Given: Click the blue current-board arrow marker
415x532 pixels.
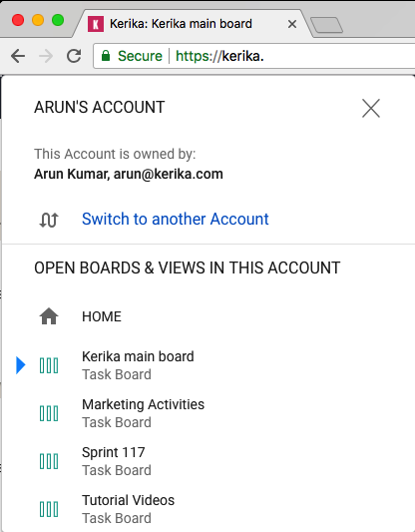Looking at the screenshot, I should pyautogui.click(x=21, y=365).
